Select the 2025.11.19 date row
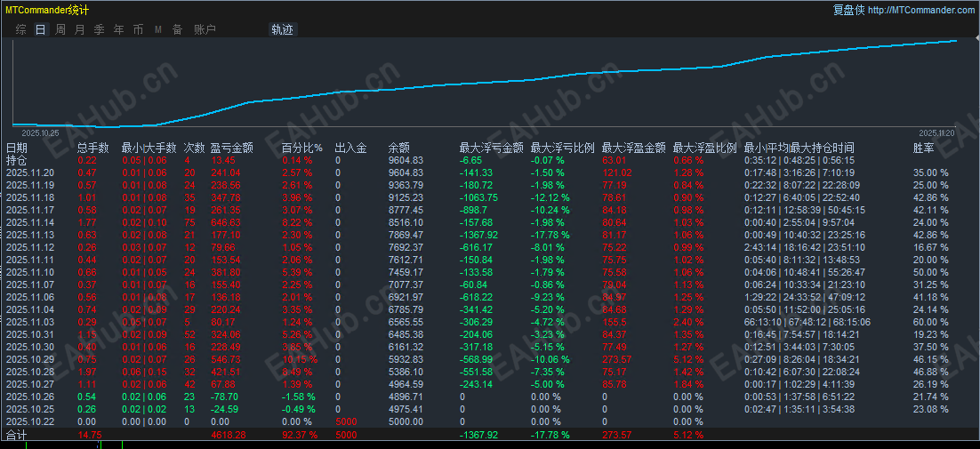The height and width of the screenshot is (449, 980). point(30,185)
